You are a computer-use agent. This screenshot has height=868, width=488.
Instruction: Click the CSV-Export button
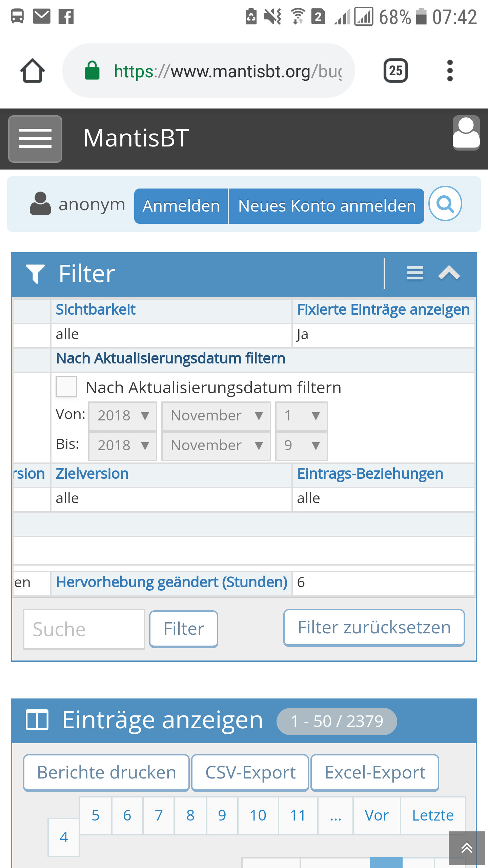250,773
